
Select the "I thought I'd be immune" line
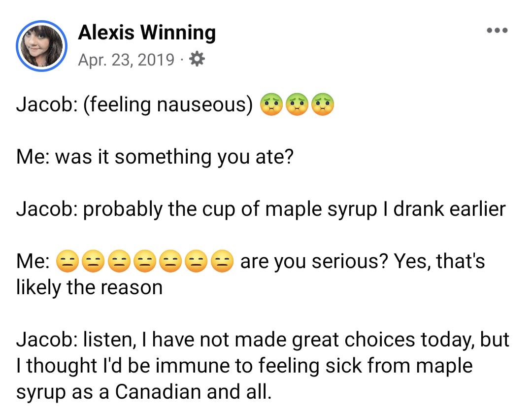244,366
